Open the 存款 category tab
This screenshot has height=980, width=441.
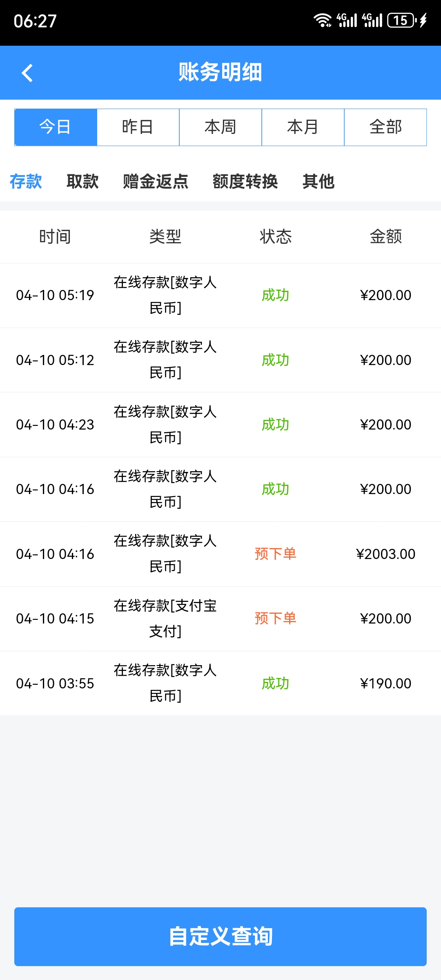coord(26,181)
